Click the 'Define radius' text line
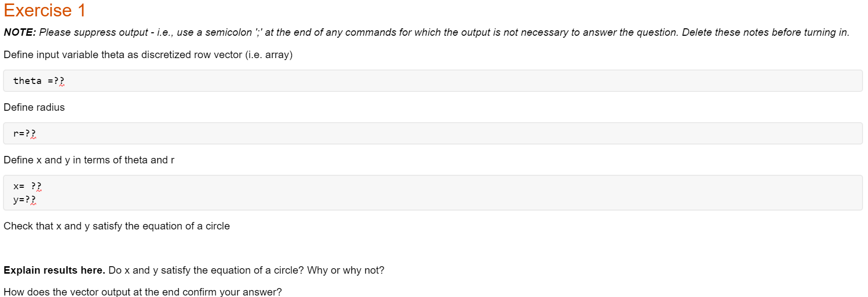Screen dimensions: 868x297 pyautogui.click(x=34, y=107)
